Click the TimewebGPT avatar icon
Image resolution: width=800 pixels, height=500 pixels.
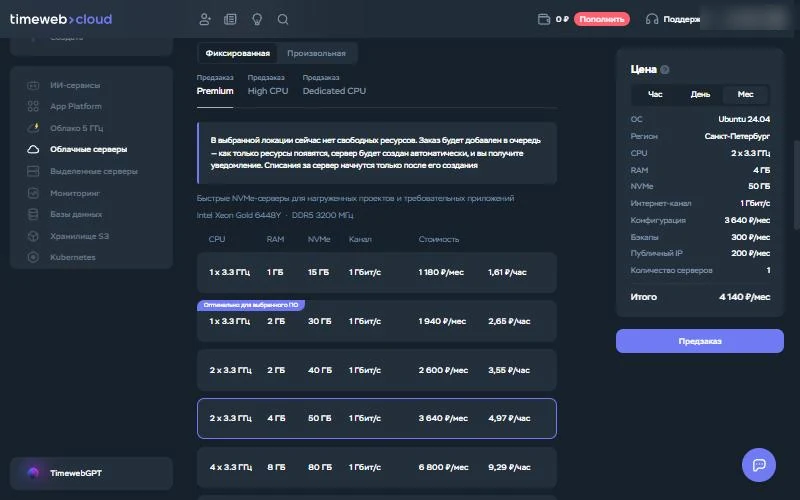[33, 473]
